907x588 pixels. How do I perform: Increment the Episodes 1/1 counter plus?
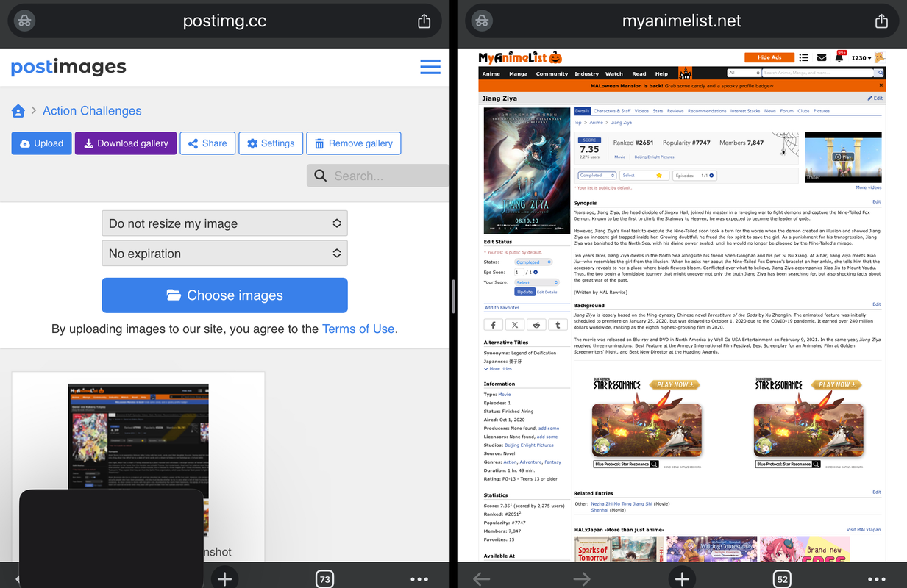(x=711, y=176)
